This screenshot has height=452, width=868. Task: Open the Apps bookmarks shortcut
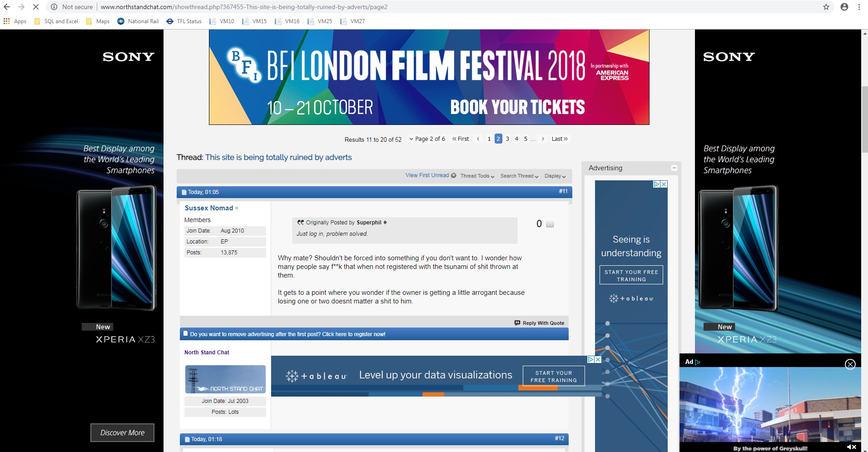15,21
